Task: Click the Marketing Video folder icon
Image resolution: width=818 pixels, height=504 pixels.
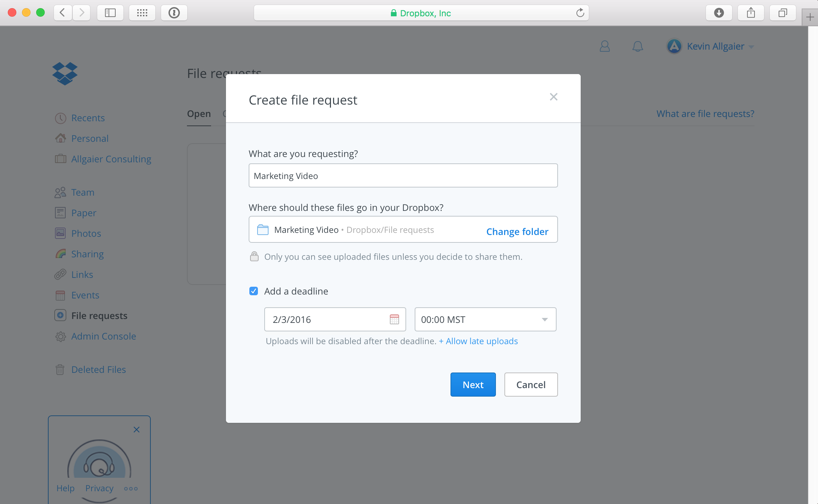Action: point(262,230)
